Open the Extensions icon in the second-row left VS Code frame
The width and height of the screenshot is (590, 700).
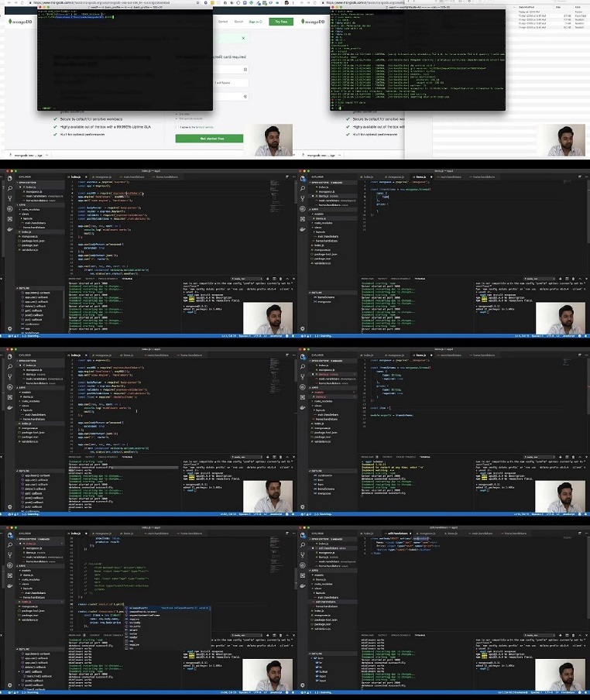pos(10,219)
